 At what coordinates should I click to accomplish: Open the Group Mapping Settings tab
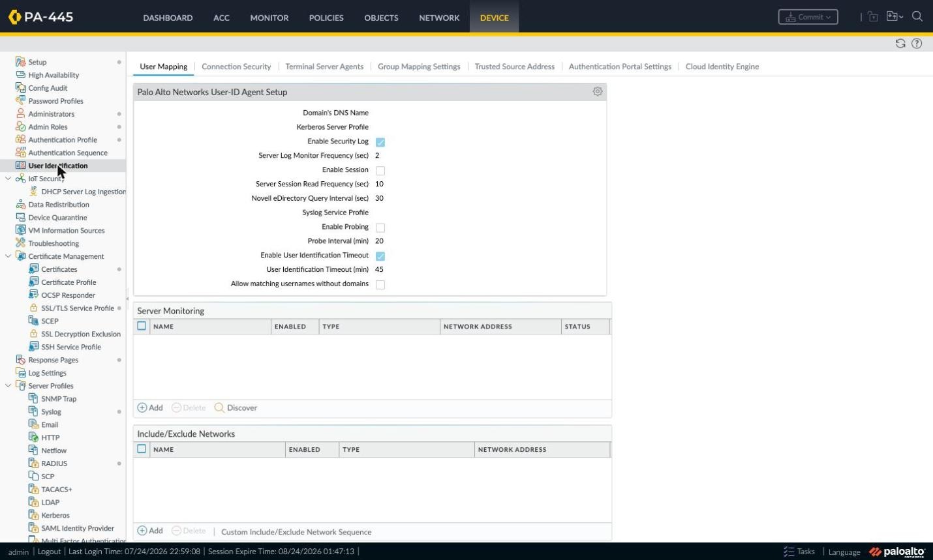pos(419,66)
